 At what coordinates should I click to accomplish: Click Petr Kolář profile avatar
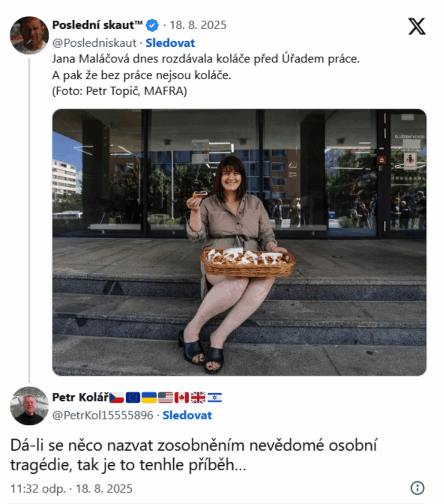click(29, 406)
